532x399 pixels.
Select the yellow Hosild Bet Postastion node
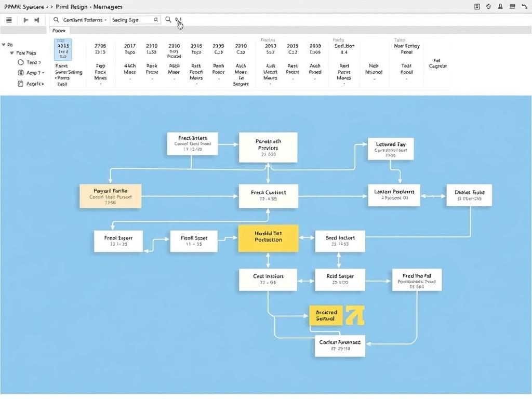pos(269,238)
